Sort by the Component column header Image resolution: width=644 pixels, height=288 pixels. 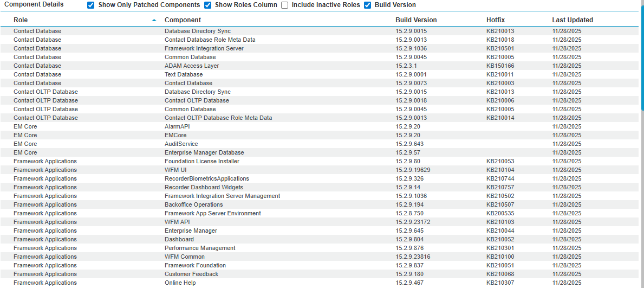183,20
